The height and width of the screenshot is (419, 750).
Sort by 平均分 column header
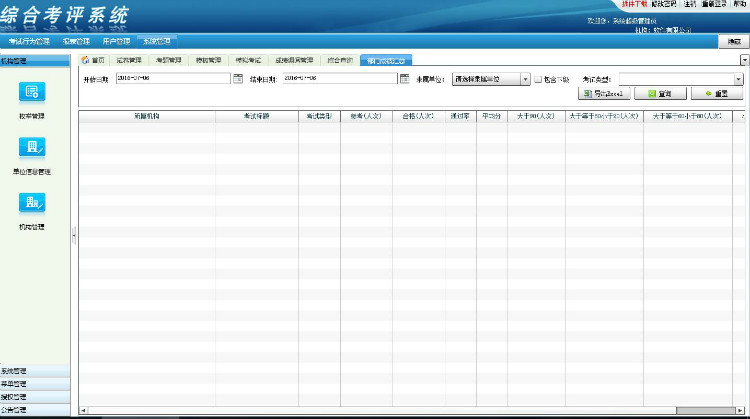tap(492, 116)
